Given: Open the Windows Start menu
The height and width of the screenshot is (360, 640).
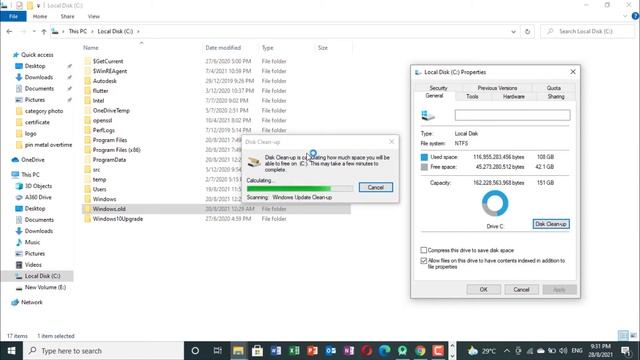Looking at the screenshot, I should pyautogui.click(x=11, y=351).
